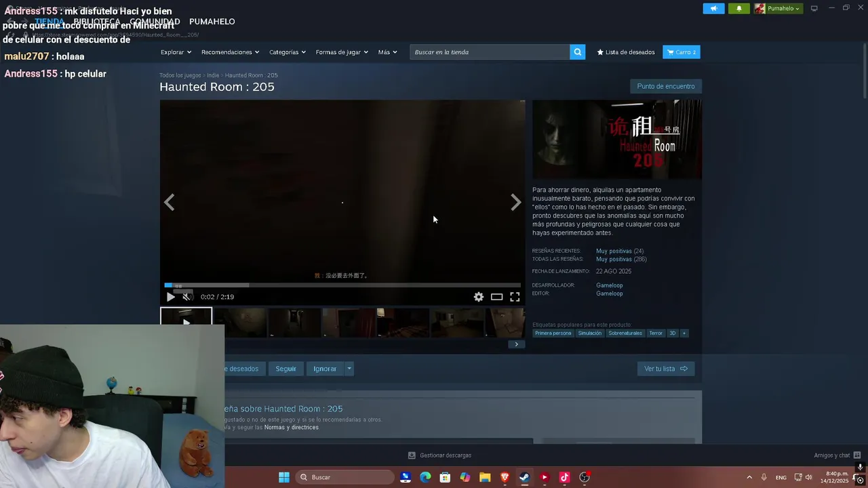Toggle theater mode on the trailer player
The height and width of the screenshot is (488, 868).
[497, 297]
